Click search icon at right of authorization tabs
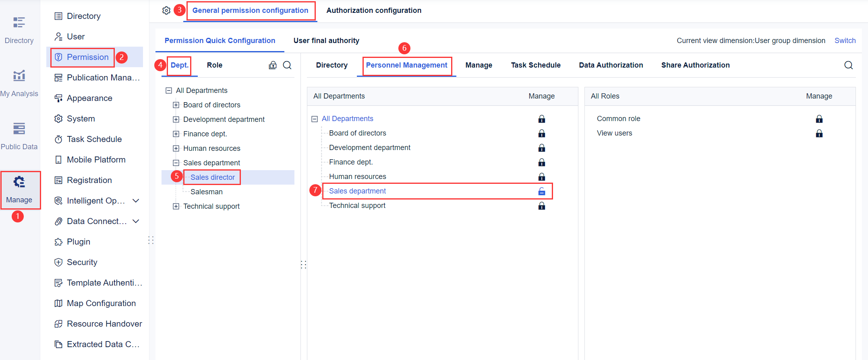This screenshot has height=360, width=868. pyautogui.click(x=848, y=65)
